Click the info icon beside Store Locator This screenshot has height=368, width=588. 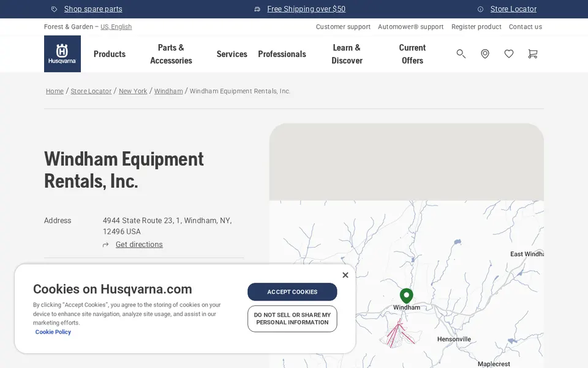click(x=480, y=9)
